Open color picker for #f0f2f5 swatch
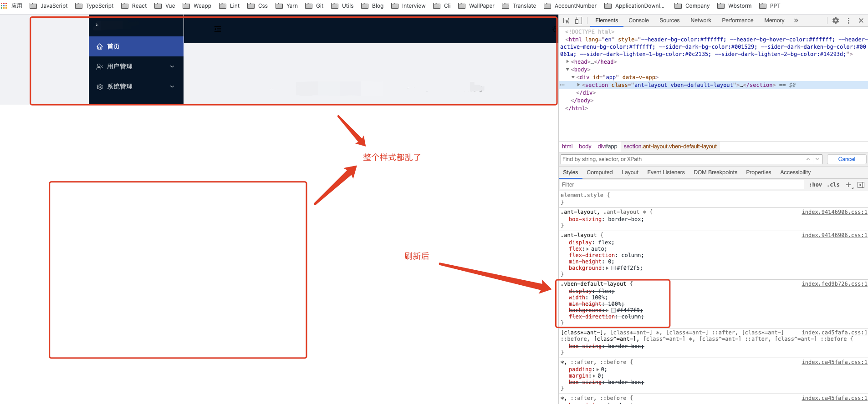The width and height of the screenshot is (868, 404). point(613,268)
